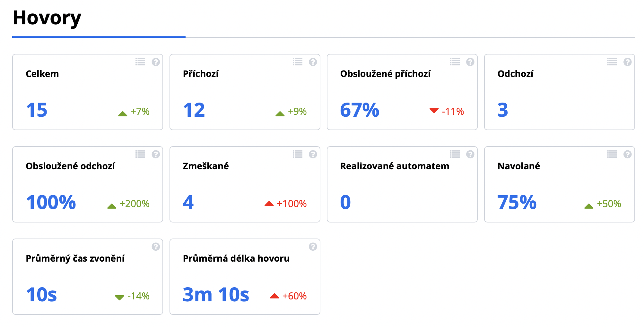Click the -11% trend on Obsloužené příchozí
Viewport: 644px width, 327px height.
click(x=453, y=112)
